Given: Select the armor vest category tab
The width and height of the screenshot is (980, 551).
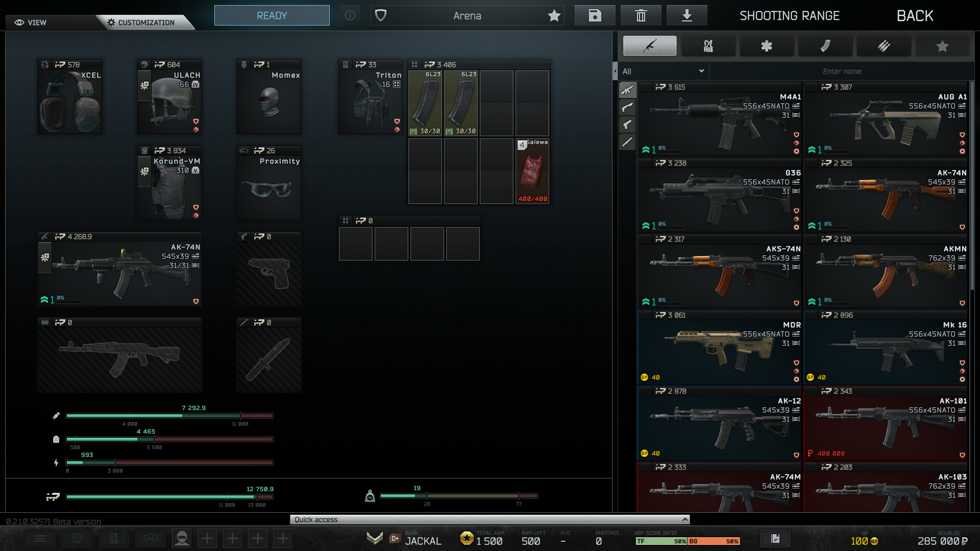Looking at the screenshot, I should pos(708,46).
